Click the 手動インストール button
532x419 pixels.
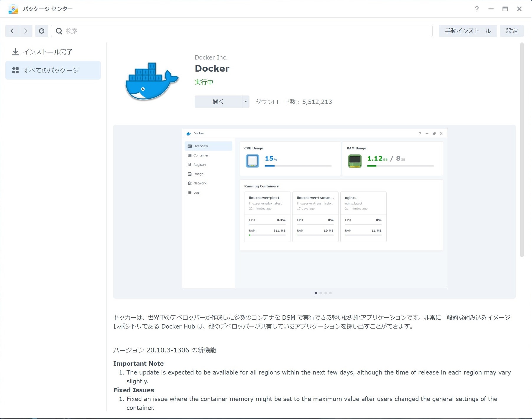tap(468, 31)
